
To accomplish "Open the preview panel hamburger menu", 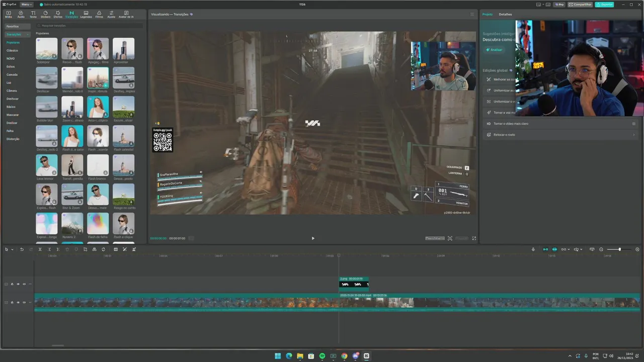I will pos(472,14).
